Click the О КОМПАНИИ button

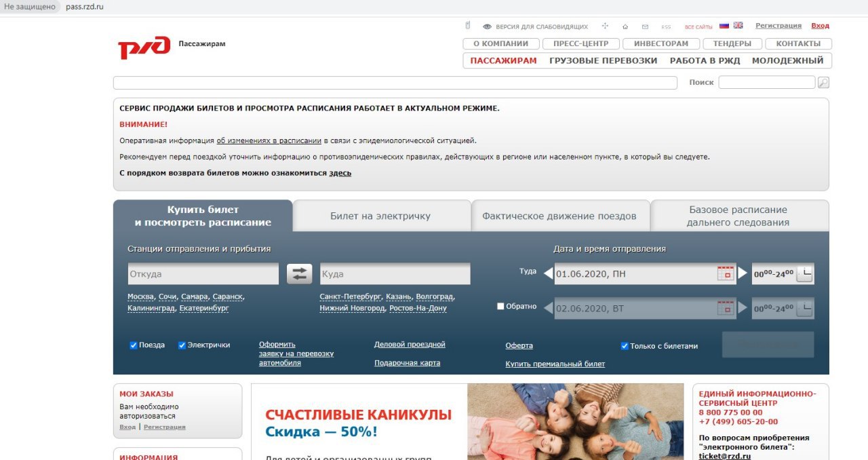[501, 43]
